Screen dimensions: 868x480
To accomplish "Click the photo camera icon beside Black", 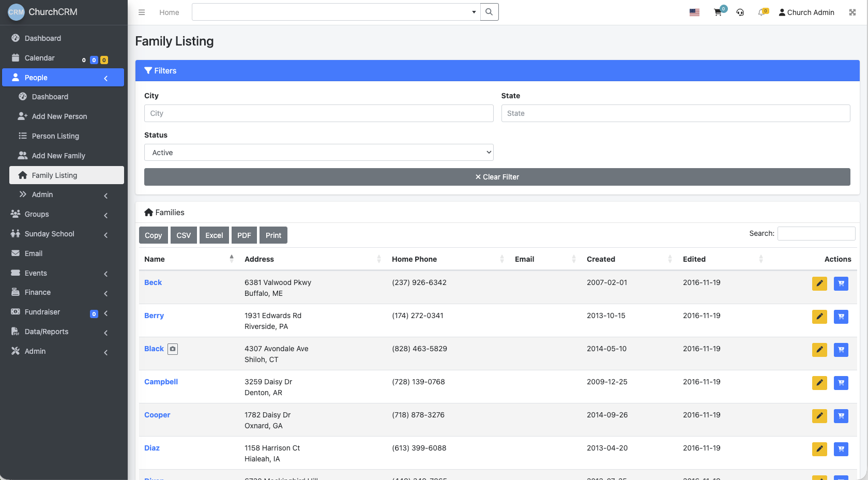I will 172,349.
